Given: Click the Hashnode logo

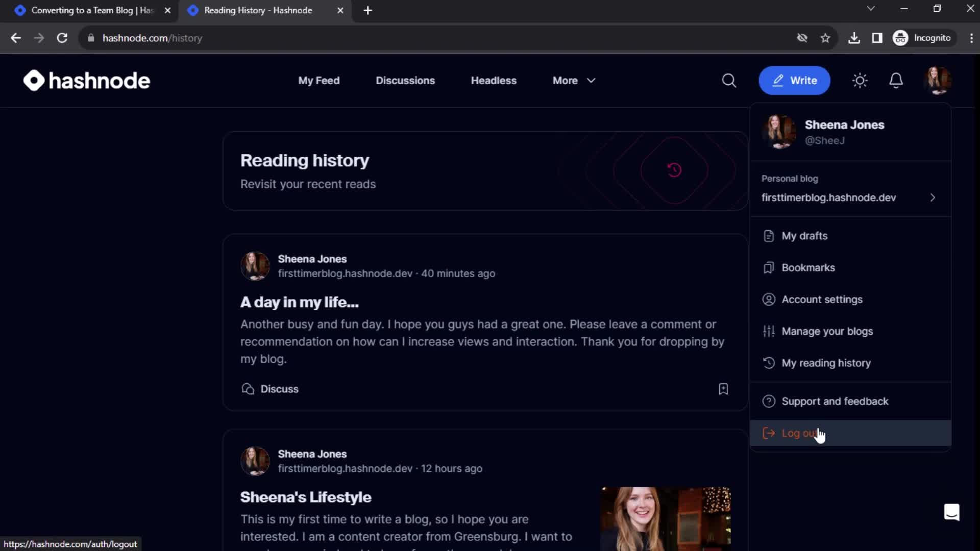Looking at the screenshot, I should point(87,81).
